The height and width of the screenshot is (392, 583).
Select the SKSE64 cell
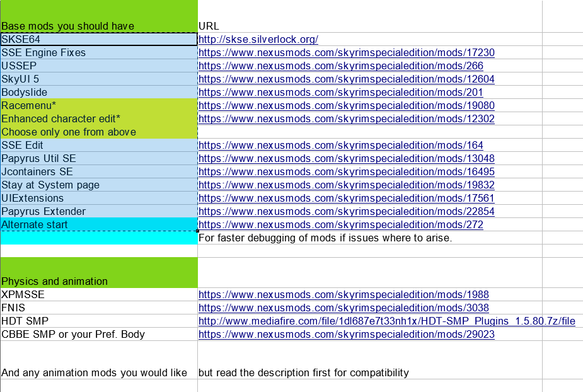point(99,39)
